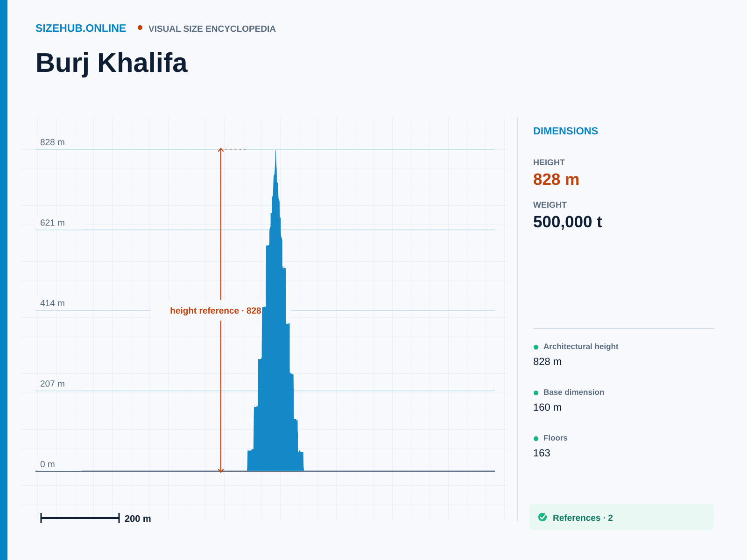Open the SIZEHUB.ONLINE site link
The image size is (747, 560).
point(81,28)
